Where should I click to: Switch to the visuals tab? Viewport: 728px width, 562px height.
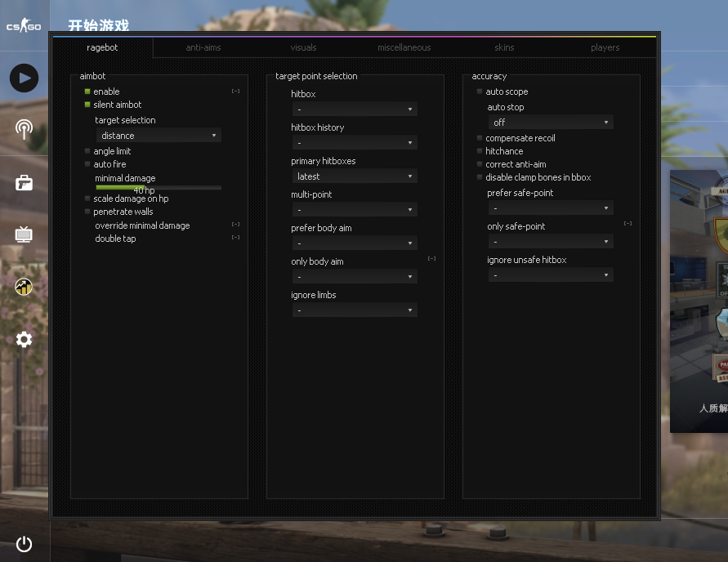click(x=303, y=47)
